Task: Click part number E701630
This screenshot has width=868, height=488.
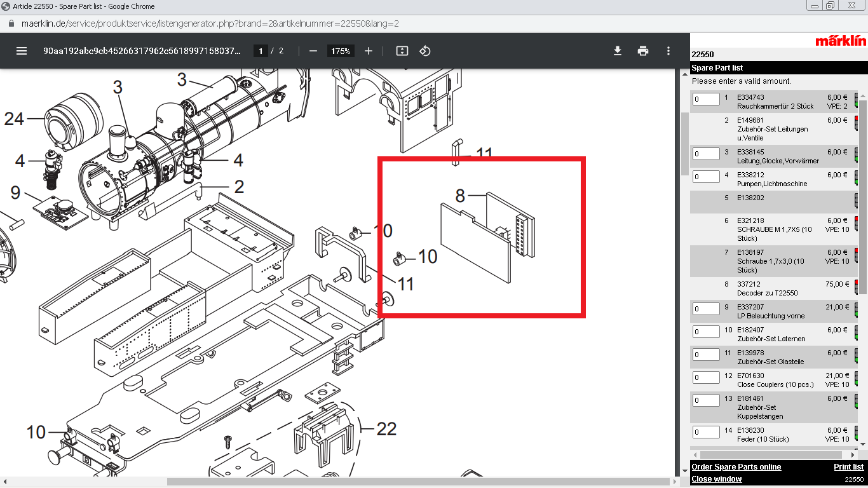Action: [x=750, y=376]
